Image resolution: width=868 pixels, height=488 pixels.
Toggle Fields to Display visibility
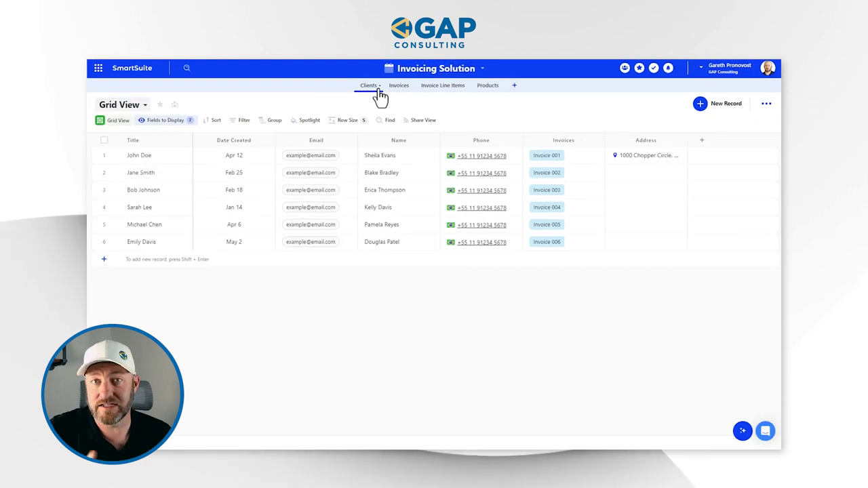click(x=165, y=120)
